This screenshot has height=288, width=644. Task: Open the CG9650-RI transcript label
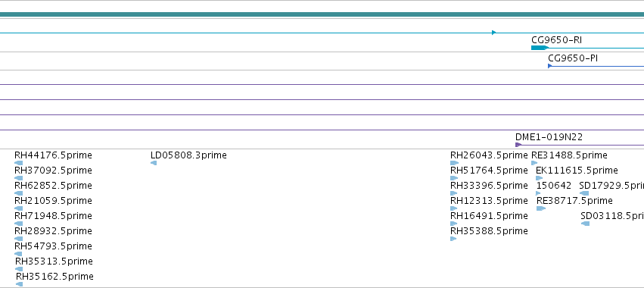[556, 40]
